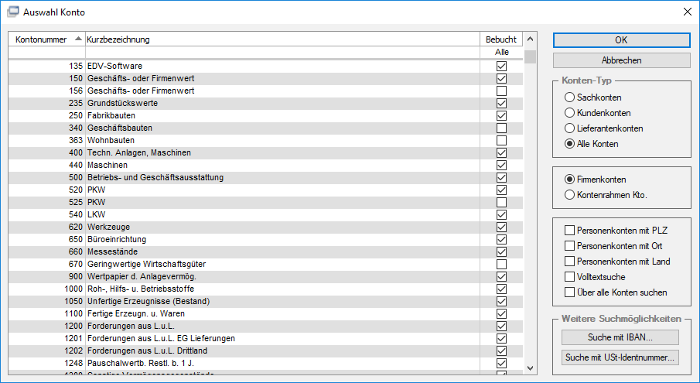Toggle Bebucht checkbox for 340 Geschäftsbauten
700x383 pixels.
pyautogui.click(x=501, y=128)
